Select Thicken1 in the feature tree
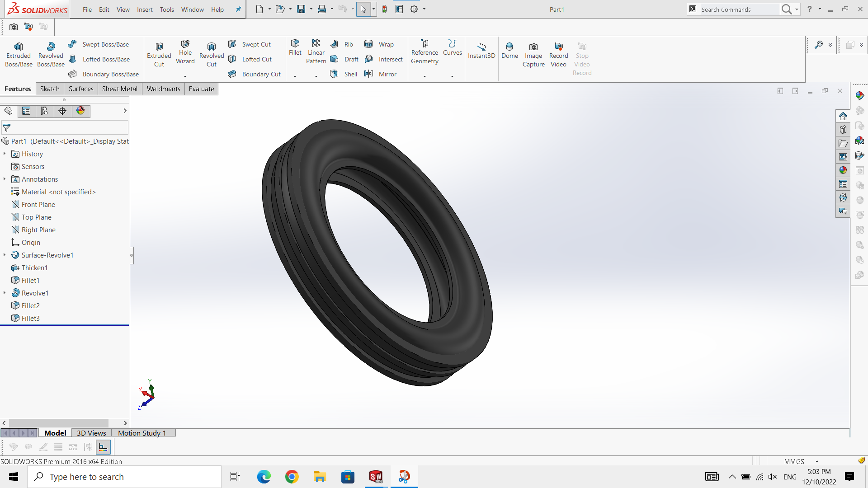This screenshot has height=488, width=868. pos(34,267)
